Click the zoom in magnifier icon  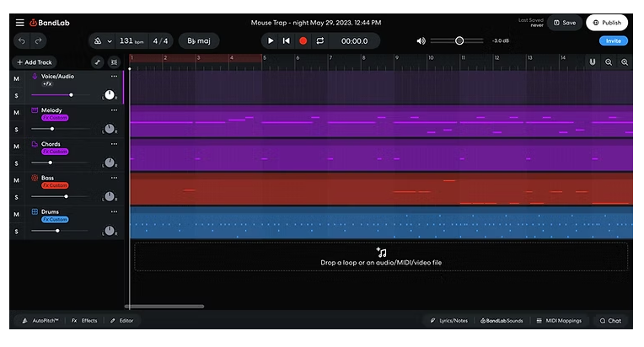(625, 62)
